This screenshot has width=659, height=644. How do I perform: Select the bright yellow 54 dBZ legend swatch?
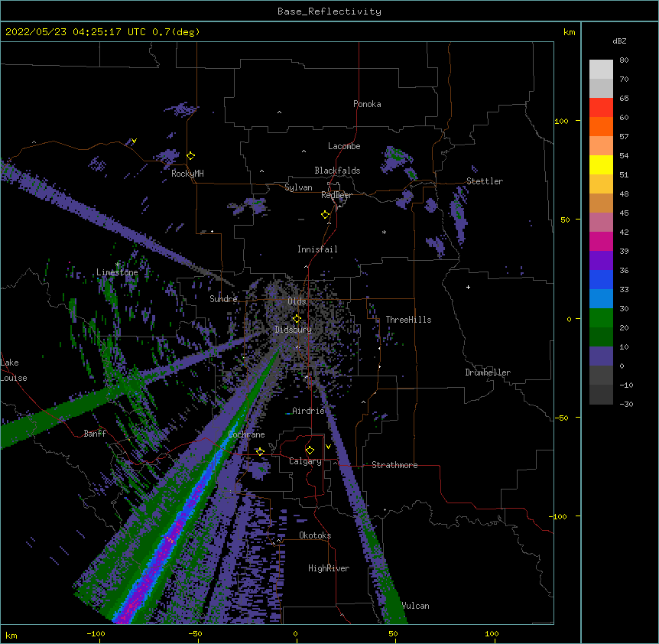(x=601, y=164)
